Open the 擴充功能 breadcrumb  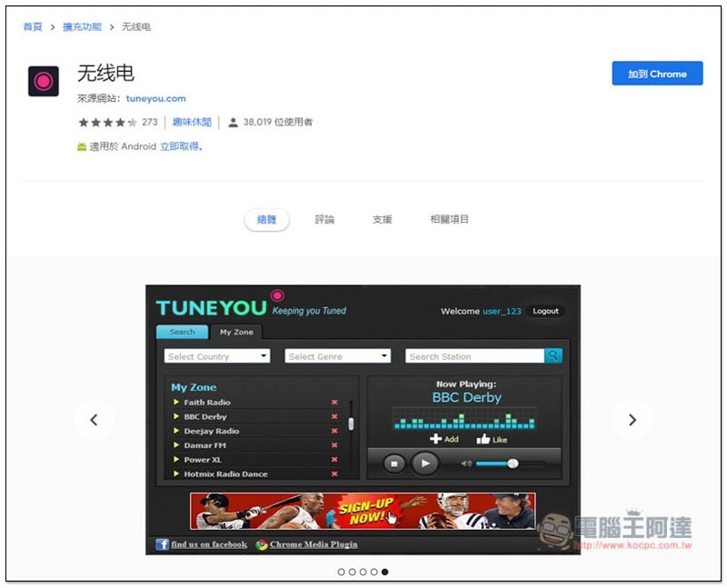click(82, 27)
